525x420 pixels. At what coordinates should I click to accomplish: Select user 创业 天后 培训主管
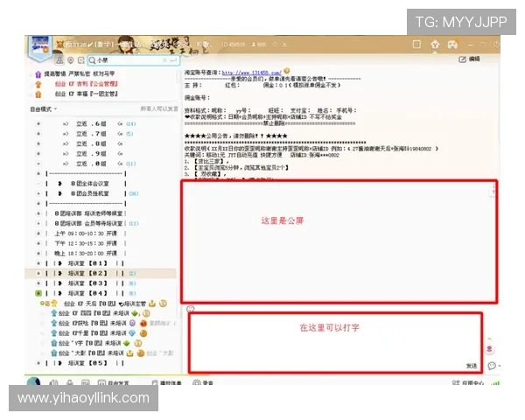tap(104, 304)
